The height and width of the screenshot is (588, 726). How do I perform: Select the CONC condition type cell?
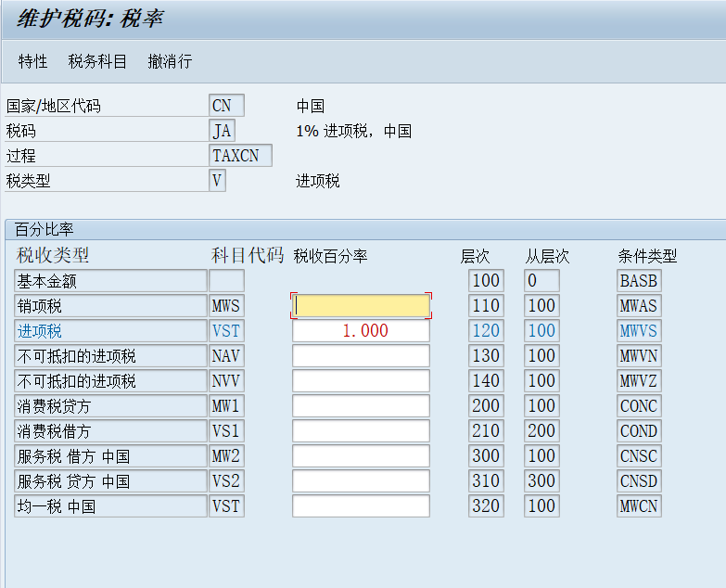(639, 405)
